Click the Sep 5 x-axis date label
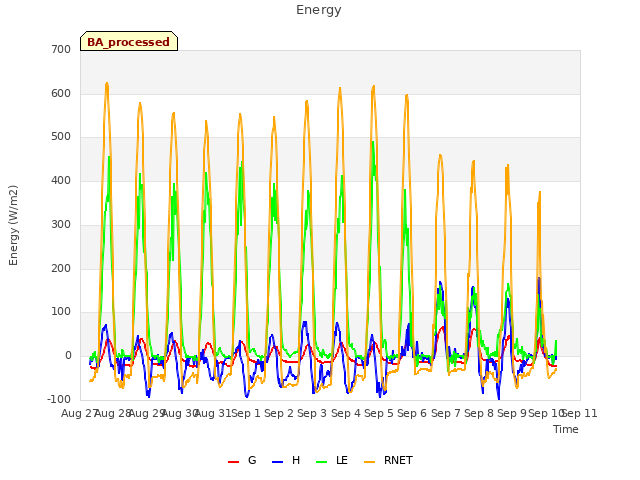Screen dimensions: 640x480 click(x=379, y=413)
